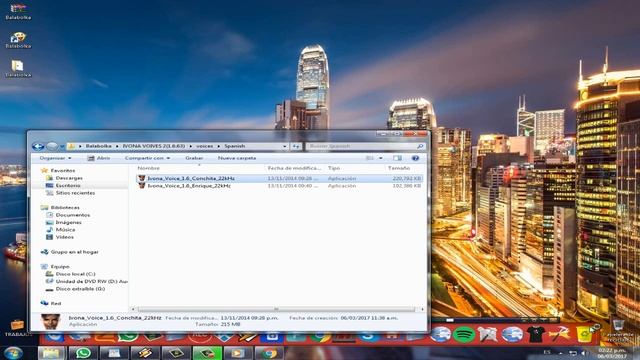Open the view options dropdown arrow

(380, 158)
